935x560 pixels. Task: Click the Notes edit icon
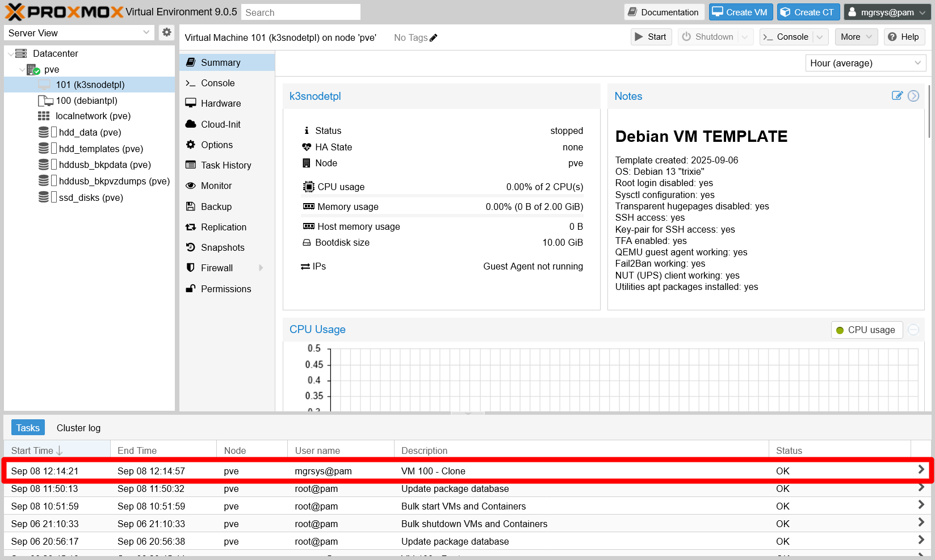[x=897, y=96]
